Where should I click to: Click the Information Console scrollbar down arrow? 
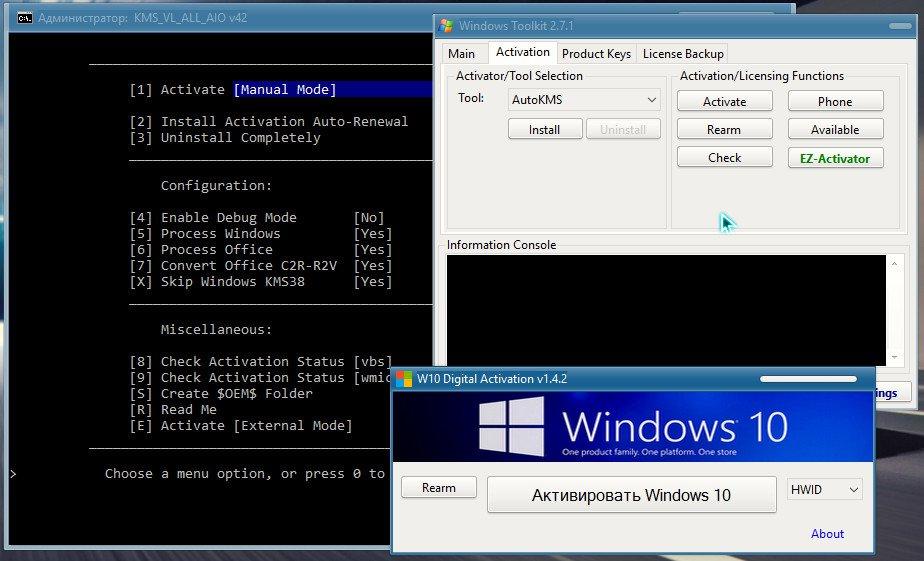tap(893, 357)
